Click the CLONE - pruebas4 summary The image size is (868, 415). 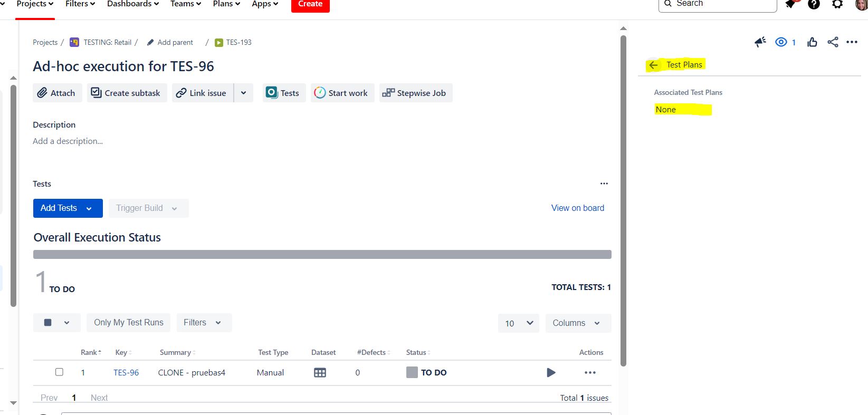pos(192,373)
